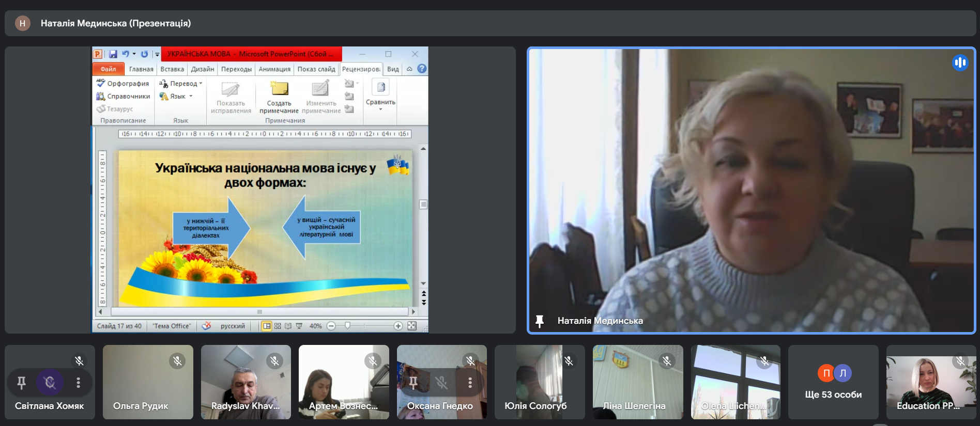
Task: Show the 53 other participants tile
Action: 833,383
